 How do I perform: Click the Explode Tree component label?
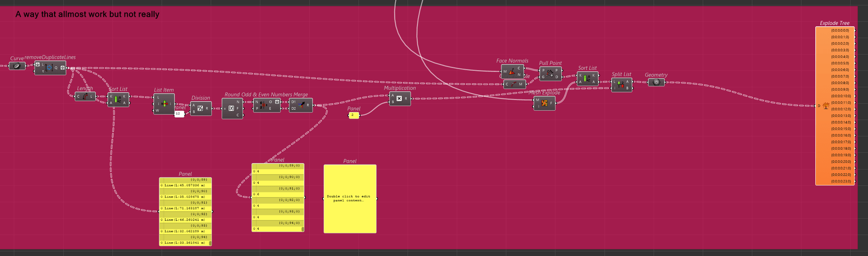pyautogui.click(x=835, y=23)
